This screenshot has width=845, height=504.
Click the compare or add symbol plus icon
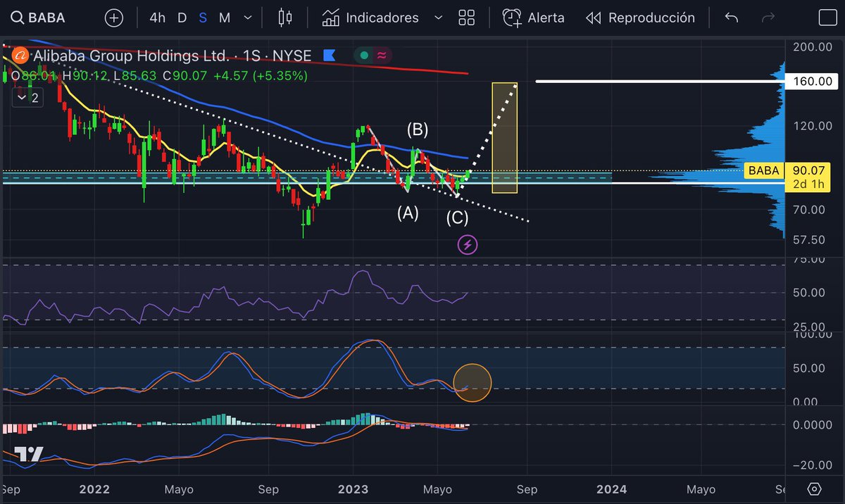(x=113, y=18)
